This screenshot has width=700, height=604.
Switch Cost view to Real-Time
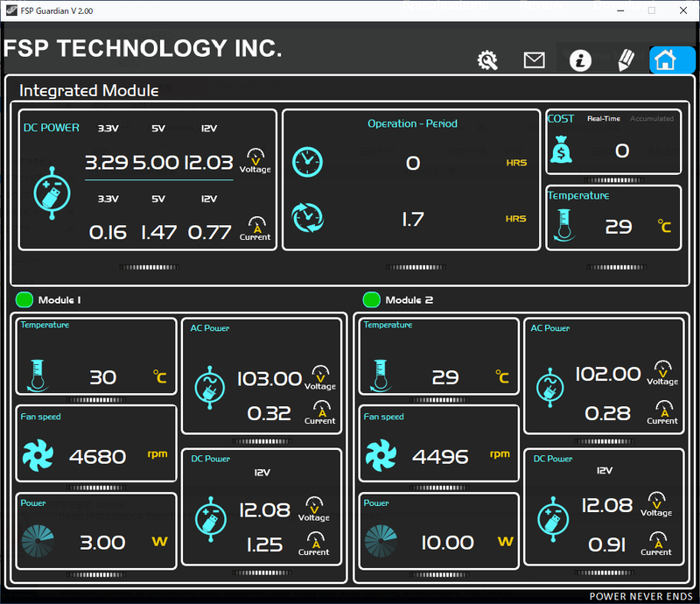(604, 118)
